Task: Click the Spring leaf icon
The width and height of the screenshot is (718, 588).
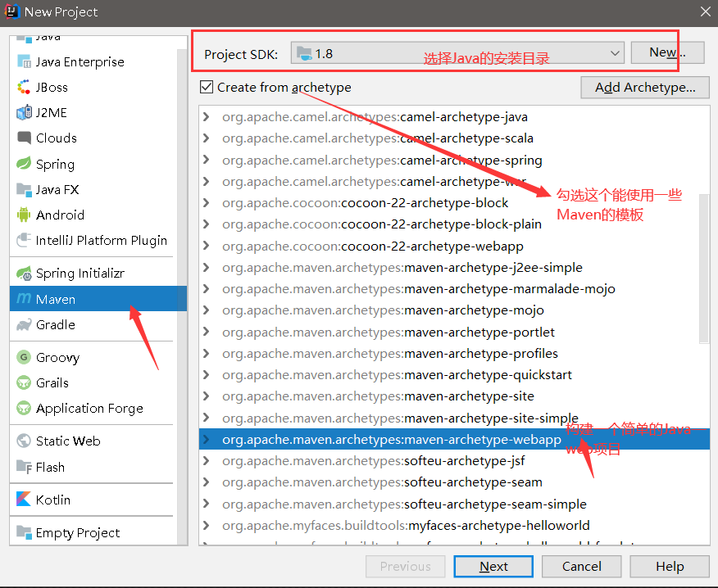Action: (24, 163)
